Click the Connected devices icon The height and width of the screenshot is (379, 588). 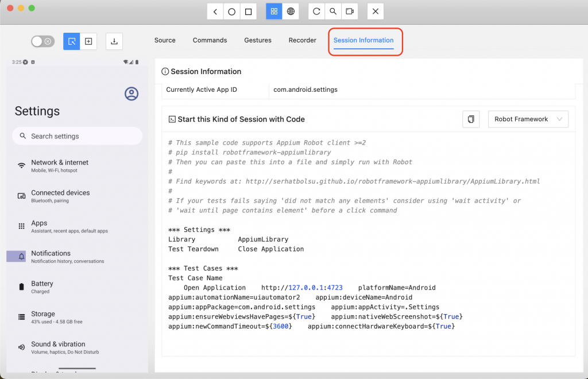pos(22,196)
